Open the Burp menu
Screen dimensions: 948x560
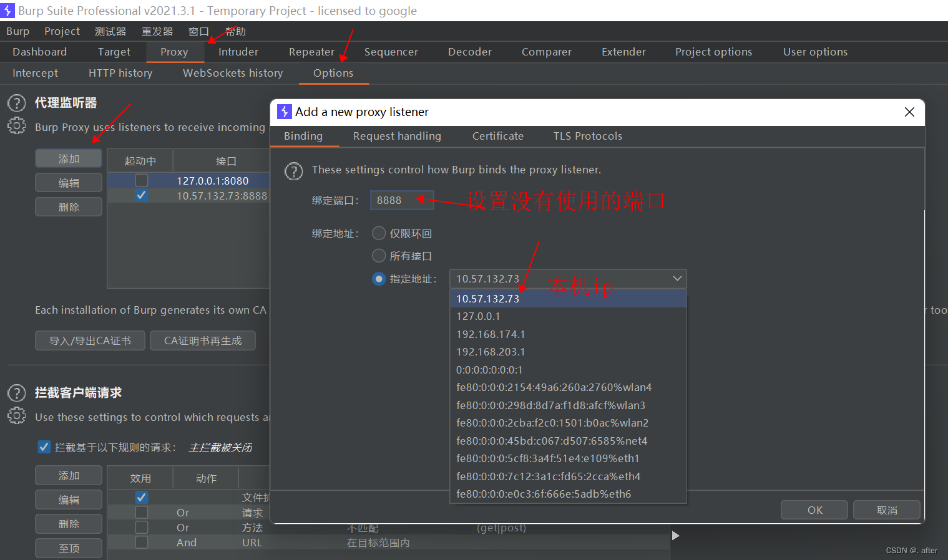coord(17,31)
